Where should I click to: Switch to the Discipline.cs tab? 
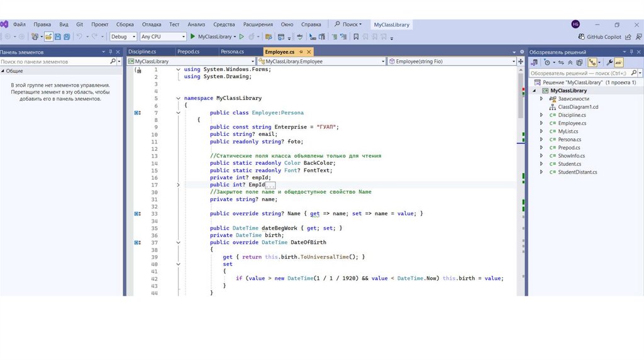(142, 52)
